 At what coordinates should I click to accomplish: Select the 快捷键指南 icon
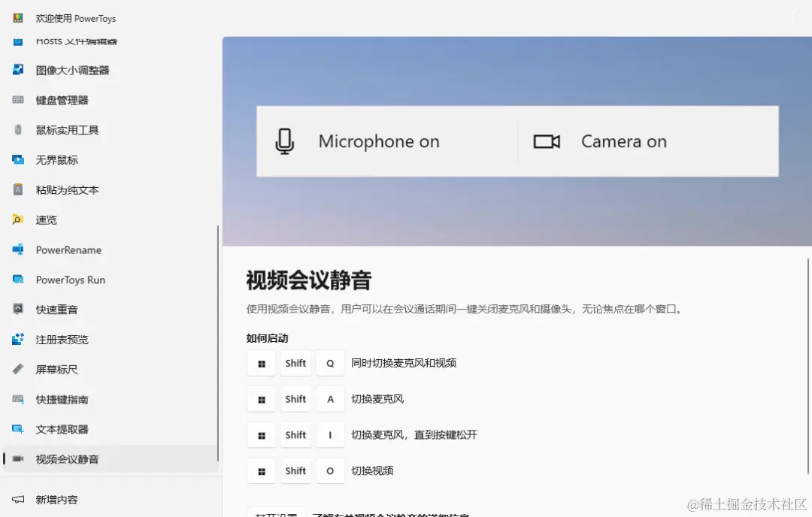tap(17, 399)
